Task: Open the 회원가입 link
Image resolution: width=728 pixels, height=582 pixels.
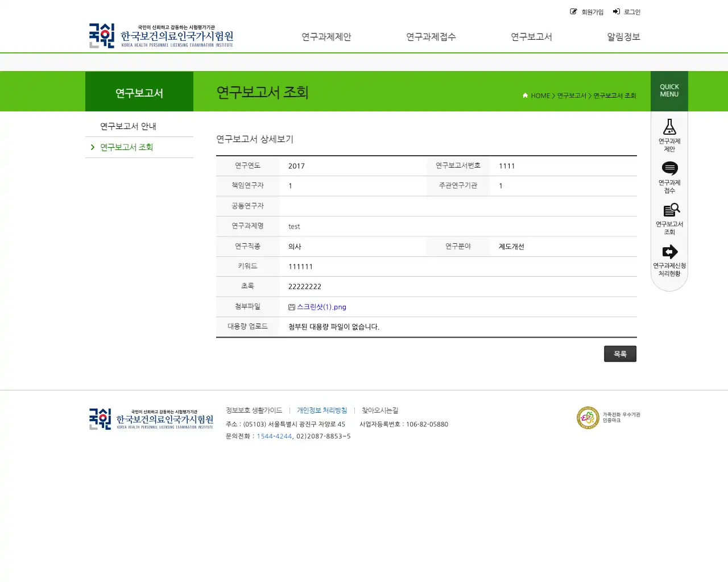Action: [x=592, y=12]
